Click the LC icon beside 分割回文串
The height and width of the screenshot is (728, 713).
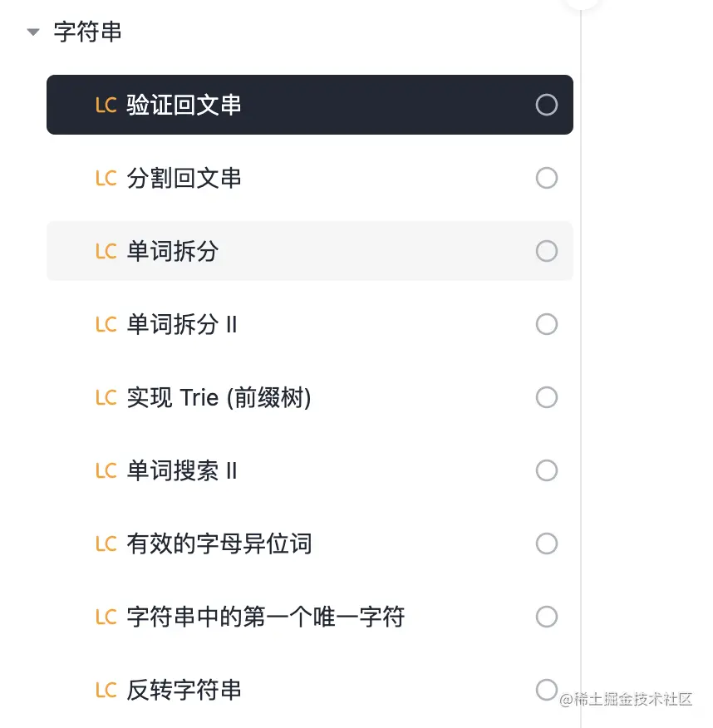point(106,179)
